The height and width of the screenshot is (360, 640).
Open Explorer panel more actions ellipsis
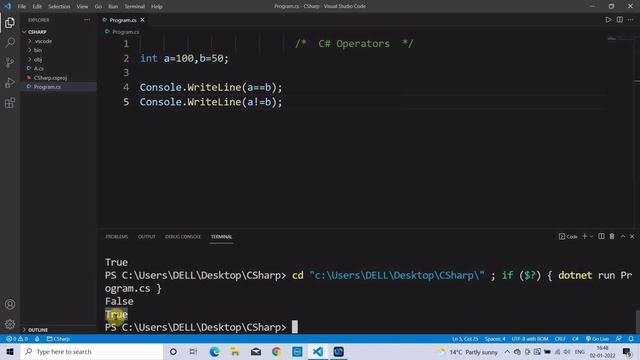(x=87, y=20)
